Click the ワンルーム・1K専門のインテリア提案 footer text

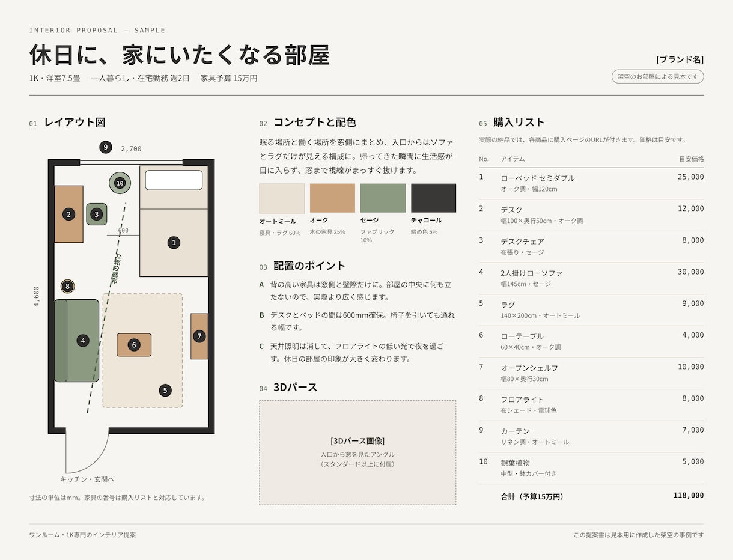(82, 535)
